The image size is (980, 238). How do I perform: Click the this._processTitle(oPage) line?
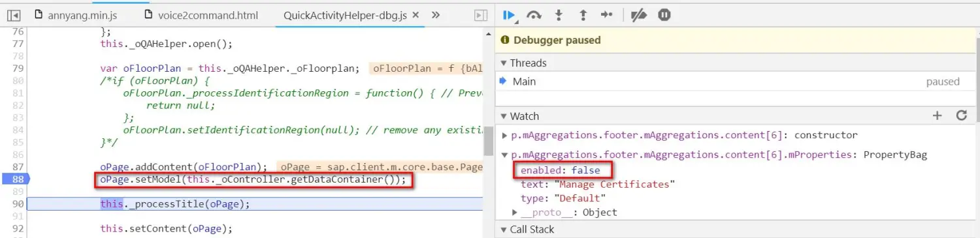coord(175,204)
